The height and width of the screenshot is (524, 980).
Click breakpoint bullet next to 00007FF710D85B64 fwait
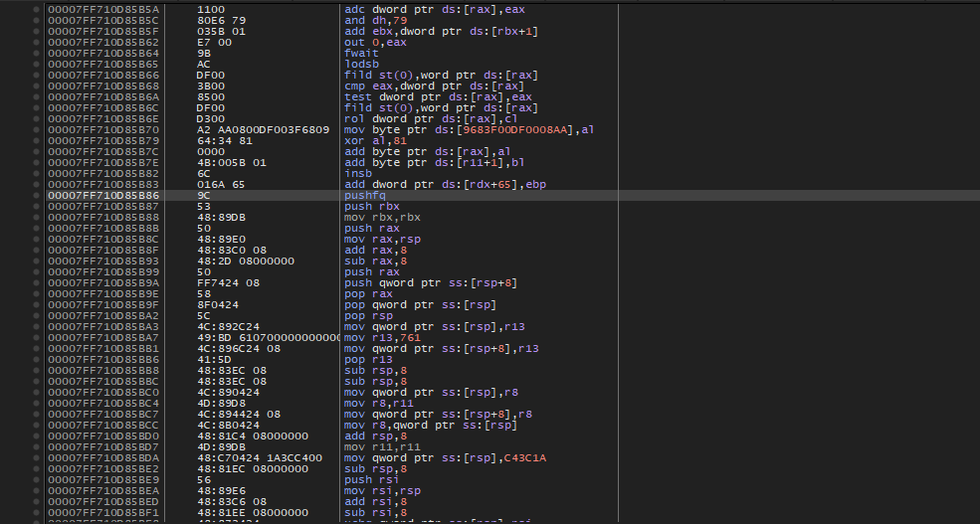point(37,53)
